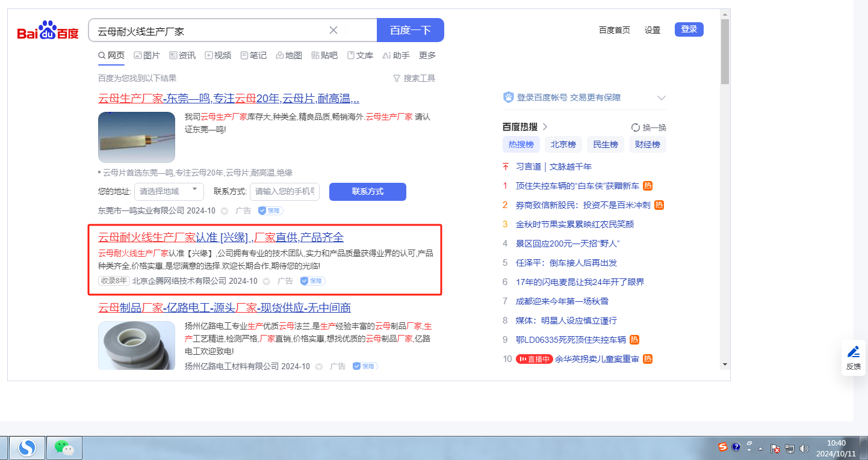Viewport: 868px width, 460px height.
Task: Click round arrow icon beside 扬州亿路电工材料有限公司 2024-10
Action: pyautogui.click(x=319, y=366)
